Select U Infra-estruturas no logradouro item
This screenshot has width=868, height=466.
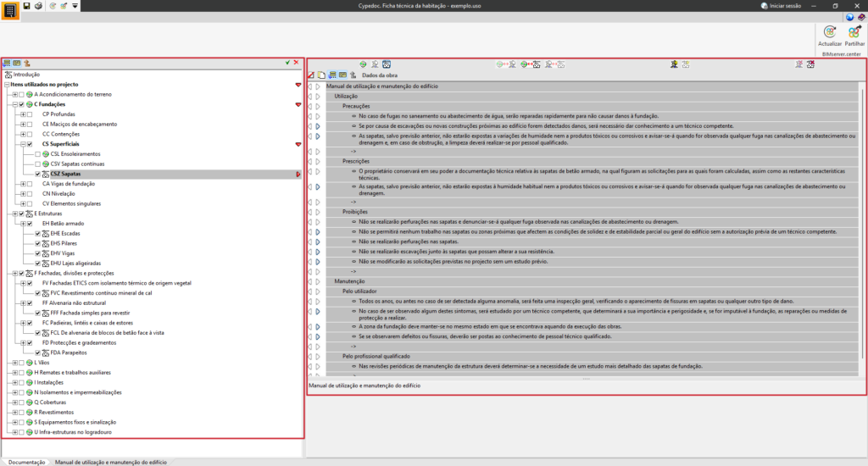coord(73,432)
